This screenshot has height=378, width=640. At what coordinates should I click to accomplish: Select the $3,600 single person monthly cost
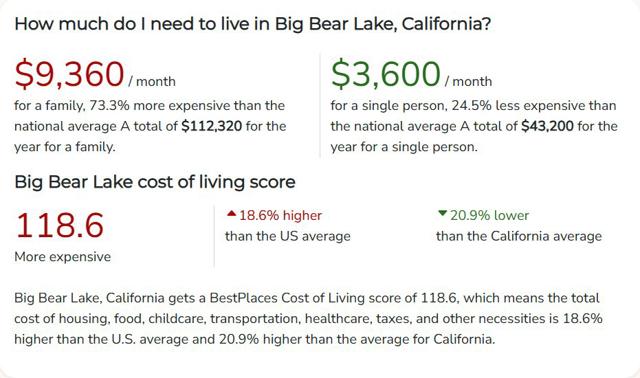coord(386,74)
